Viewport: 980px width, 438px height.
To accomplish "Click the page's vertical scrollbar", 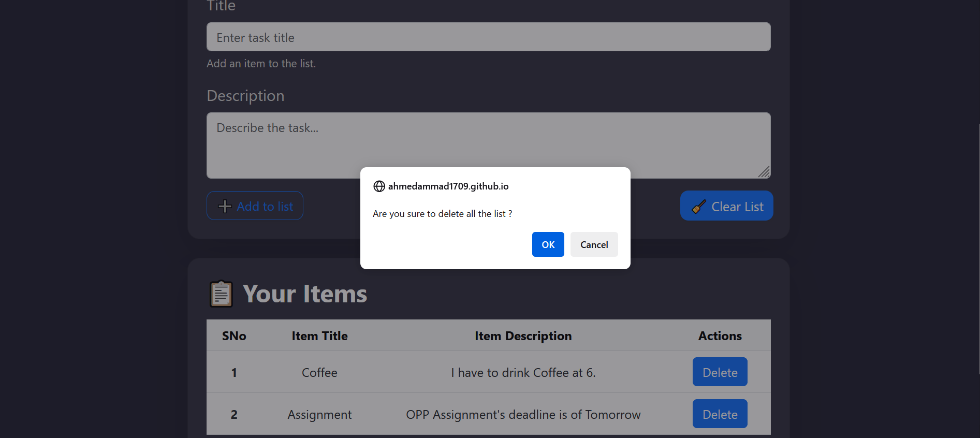I will pos(978,249).
